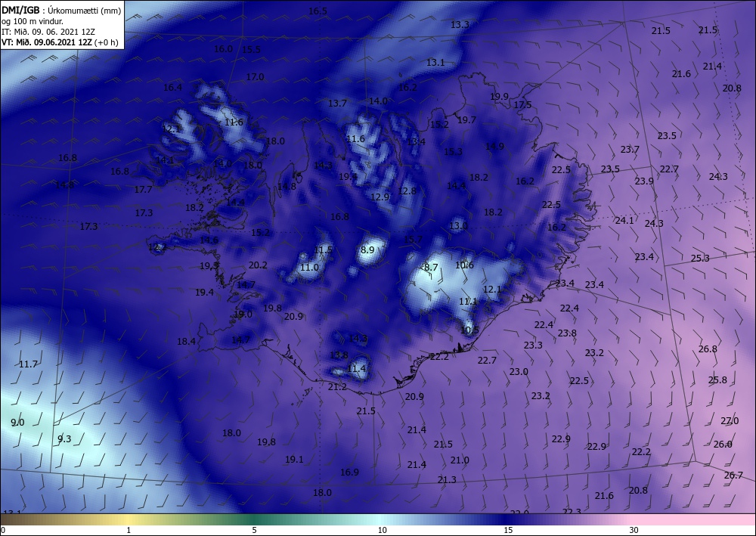Select the 19.7 map value
This screenshot has width=756, height=536.
(466, 120)
